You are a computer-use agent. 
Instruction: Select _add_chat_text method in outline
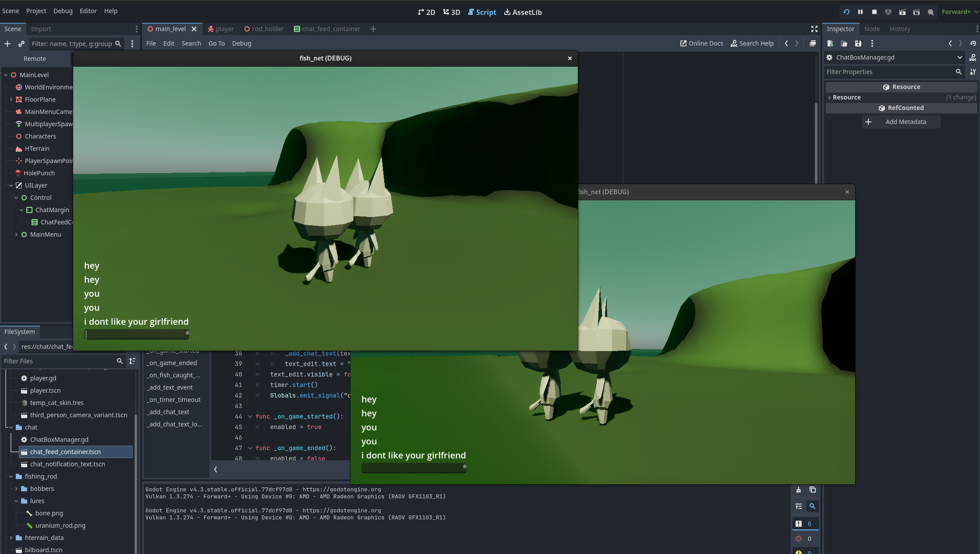tap(168, 412)
